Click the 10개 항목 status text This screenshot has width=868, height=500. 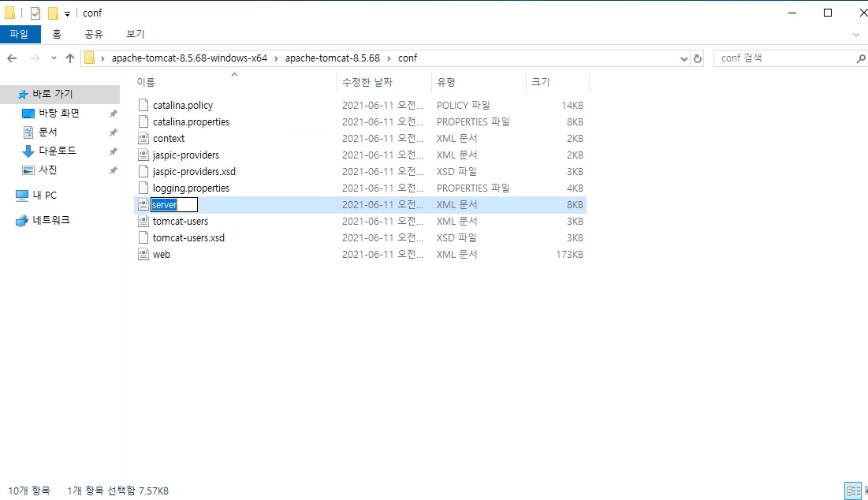29,491
